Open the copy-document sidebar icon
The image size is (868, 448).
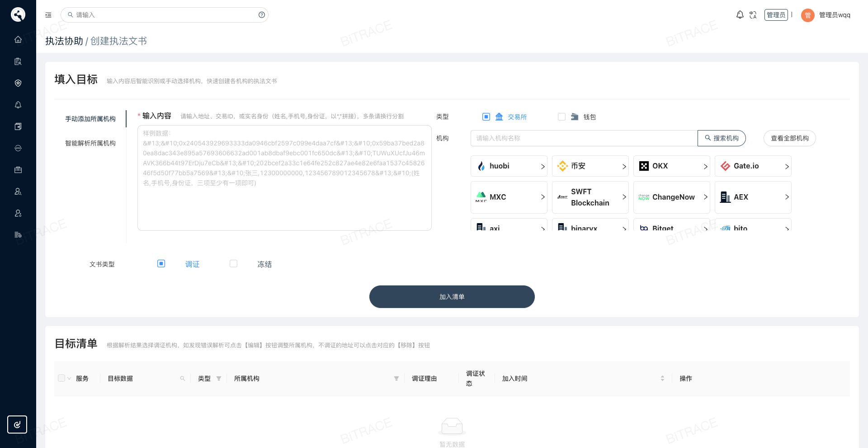coord(18,126)
